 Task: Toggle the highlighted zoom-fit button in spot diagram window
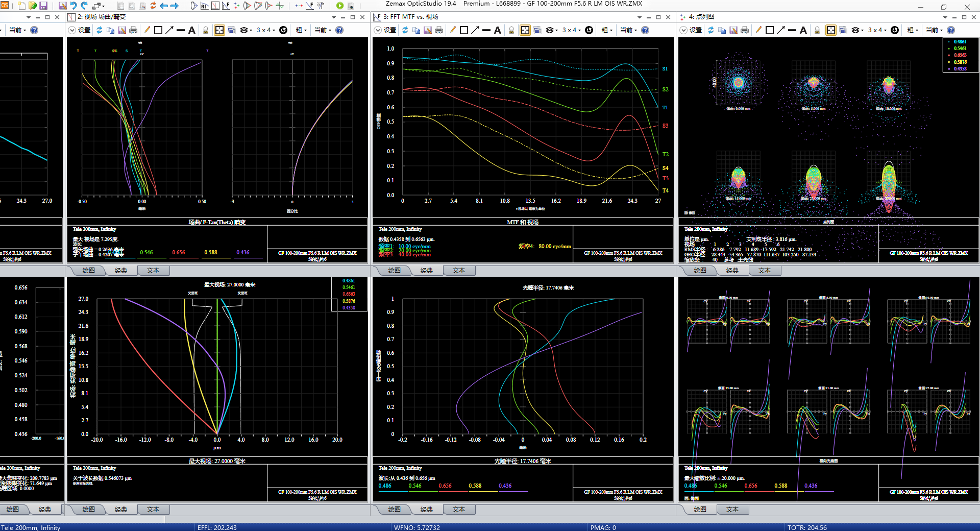click(x=831, y=30)
